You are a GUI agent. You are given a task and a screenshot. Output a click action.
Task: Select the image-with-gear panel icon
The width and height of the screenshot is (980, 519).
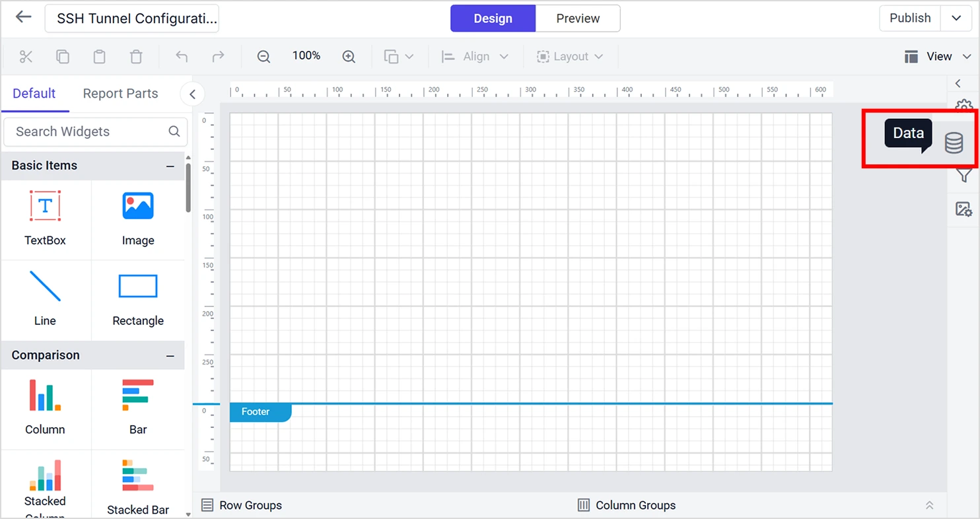coord(963,209)
